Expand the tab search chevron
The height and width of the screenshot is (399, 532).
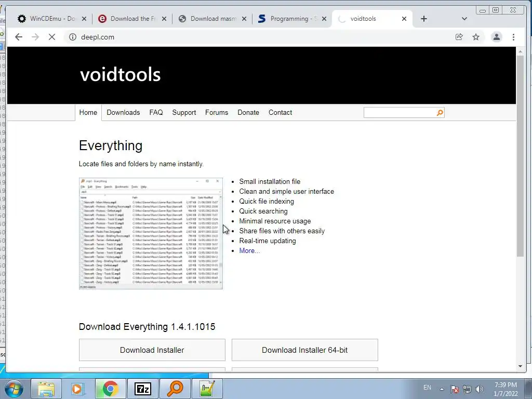click(464, 19)
